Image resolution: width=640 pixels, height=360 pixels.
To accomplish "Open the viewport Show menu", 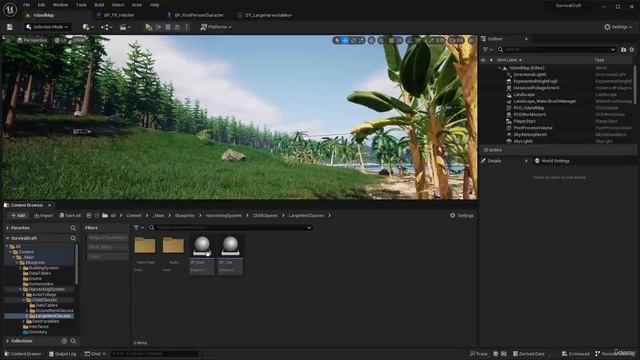I will point(78,40).
